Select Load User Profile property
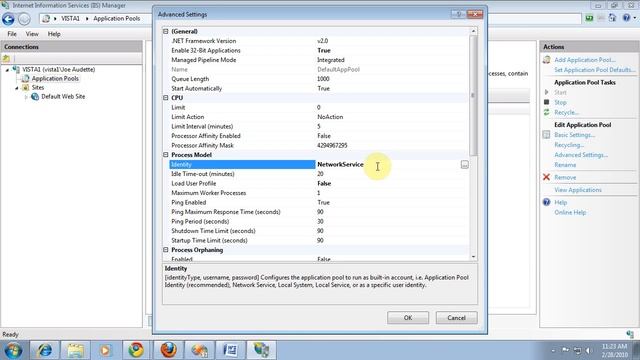640x360 pixels. 319,183
